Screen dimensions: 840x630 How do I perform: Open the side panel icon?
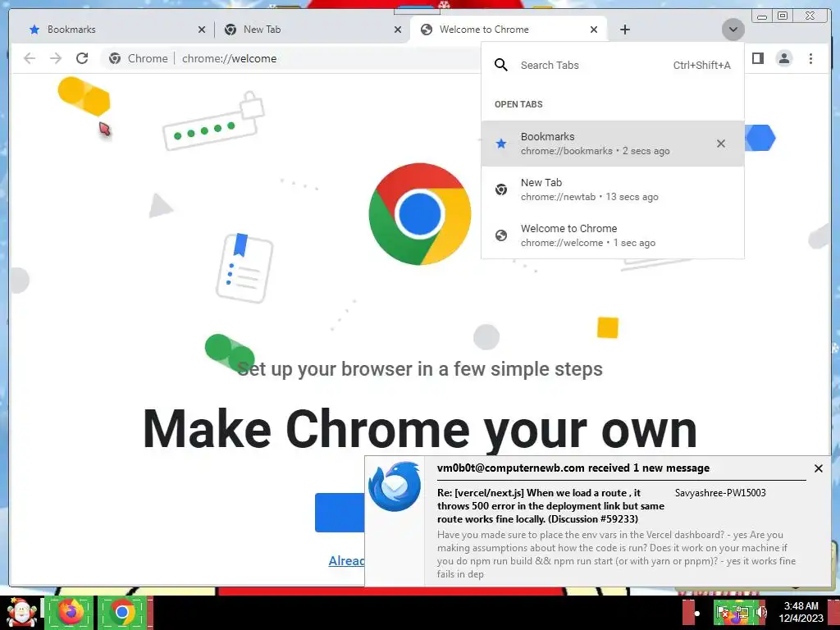click(x=757, y=58)
